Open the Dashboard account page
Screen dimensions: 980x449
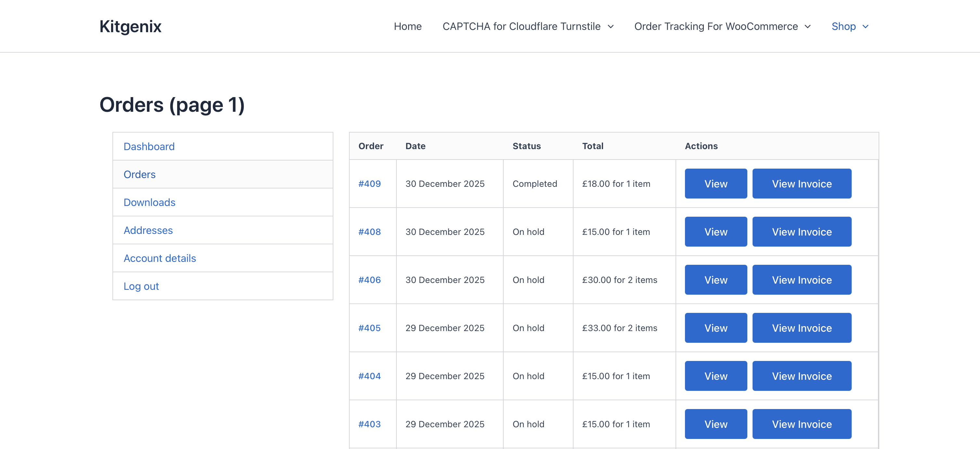point(149,146)
